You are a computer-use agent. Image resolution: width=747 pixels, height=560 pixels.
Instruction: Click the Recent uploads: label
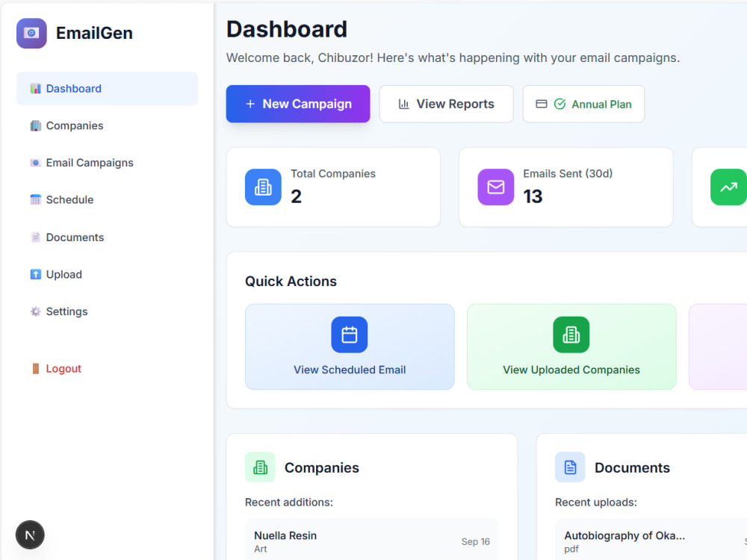596,502
